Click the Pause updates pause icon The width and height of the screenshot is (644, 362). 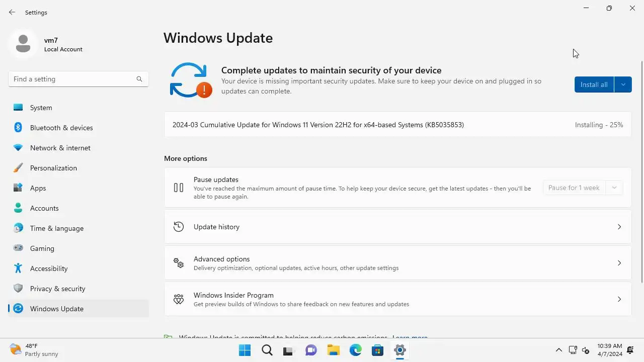[179, 188]
